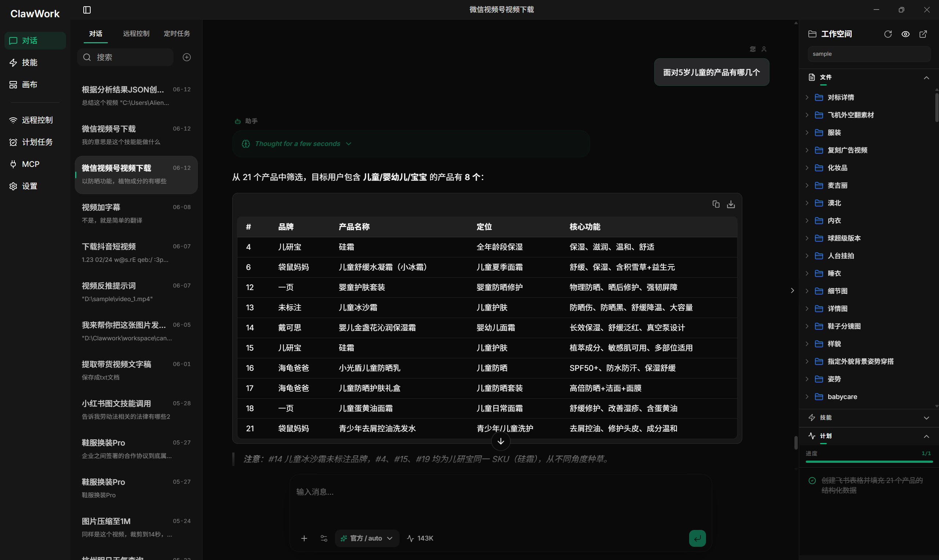Viewport: 939px width, 560px height.
Task: Toggle the sidebar panel icon
Action: click(x=87, y=10)
